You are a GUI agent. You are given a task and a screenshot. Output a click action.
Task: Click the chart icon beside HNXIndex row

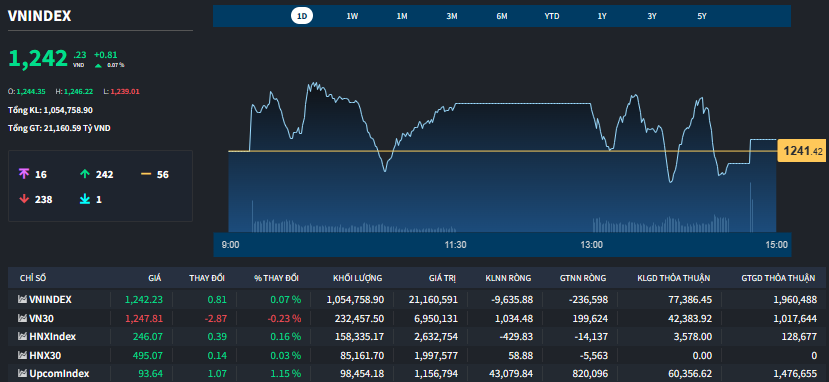[22, 337]
